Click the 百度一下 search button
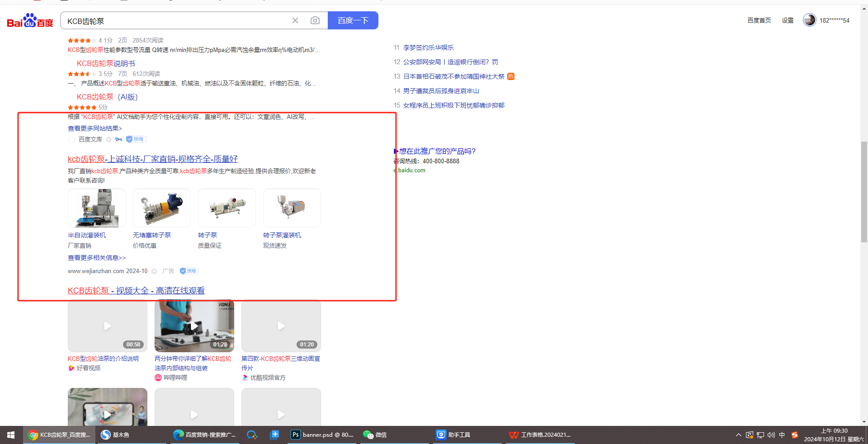This screenshot has height=444, width=868. click(x=353, y=20)
